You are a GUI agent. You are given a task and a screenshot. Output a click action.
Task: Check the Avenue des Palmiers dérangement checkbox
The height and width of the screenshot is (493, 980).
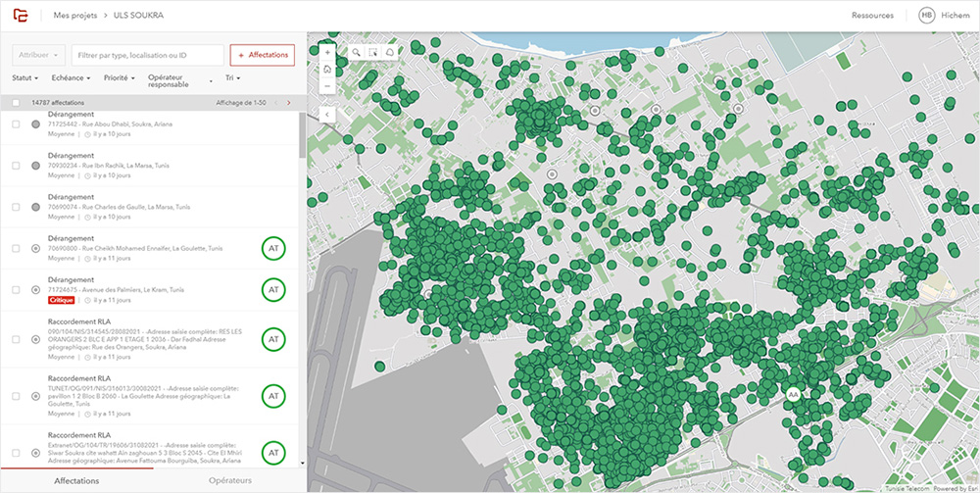pos(16,290)
